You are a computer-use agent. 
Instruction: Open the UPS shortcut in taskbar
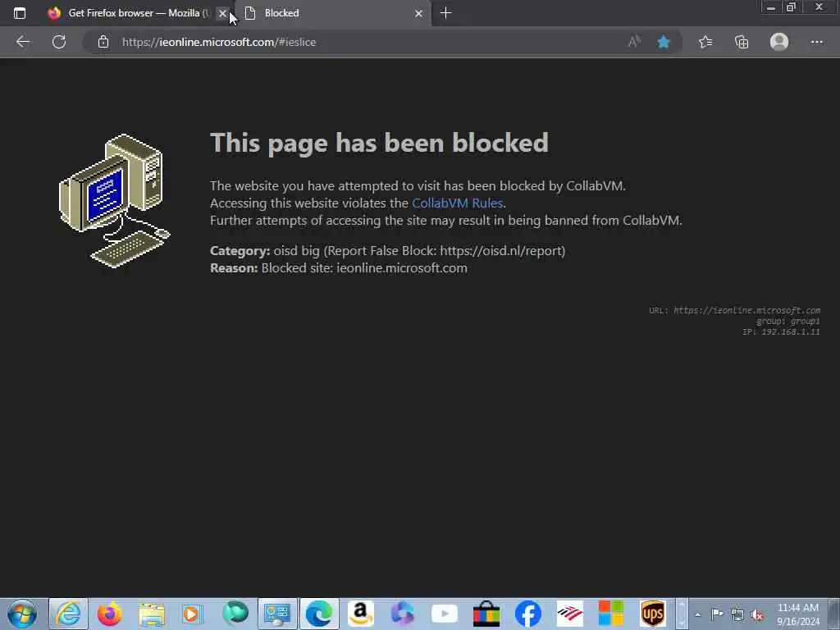click(652, 614)
